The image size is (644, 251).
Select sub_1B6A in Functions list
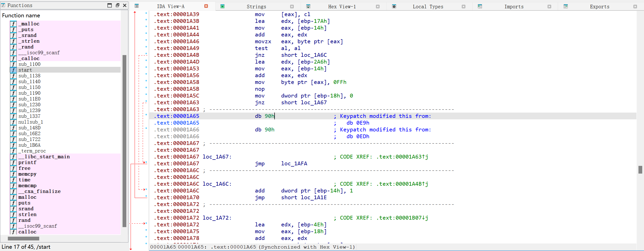click(x=29, y=145)
